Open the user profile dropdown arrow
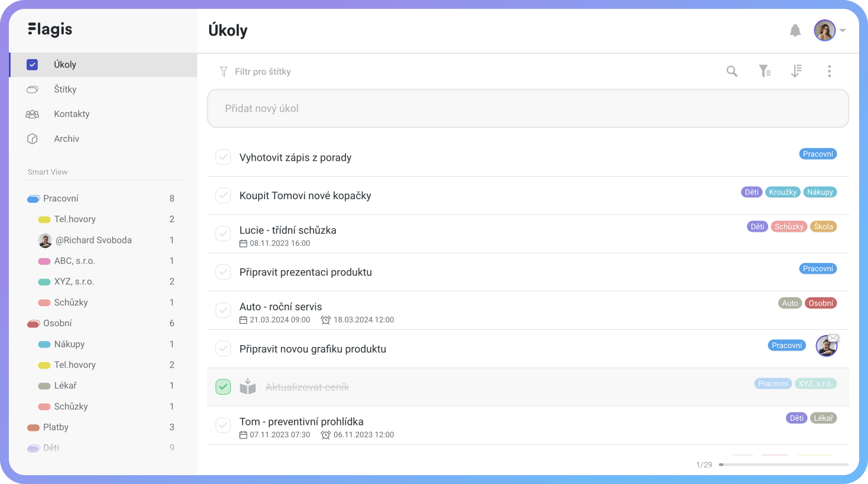 pyautogui.click(x=843, y=31)
